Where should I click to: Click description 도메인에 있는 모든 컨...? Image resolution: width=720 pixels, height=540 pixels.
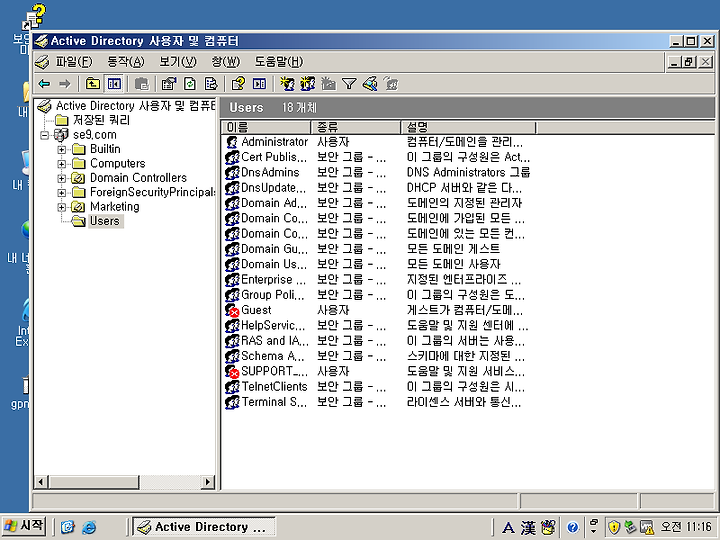(x=466, y=234)
